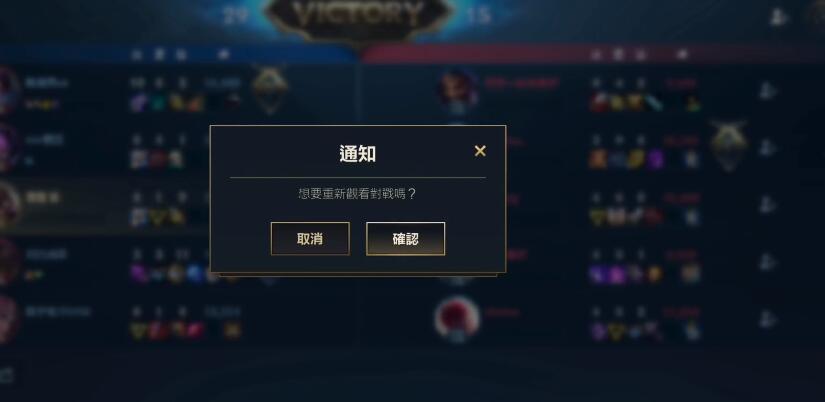Click add-friend icon for second red team player
Image resolution: width=825 pixels, height=402 pixels.
point(769,148)
